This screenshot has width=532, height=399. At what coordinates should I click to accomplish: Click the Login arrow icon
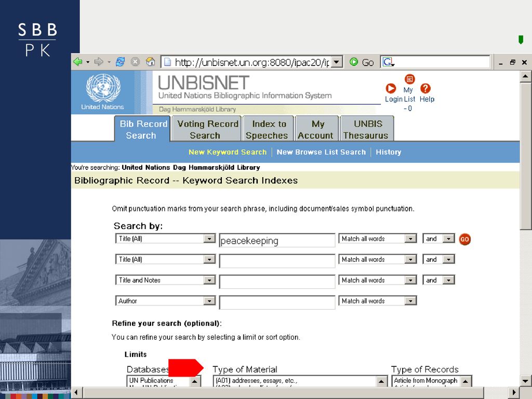pyautogui.click(x=391, y=88)
